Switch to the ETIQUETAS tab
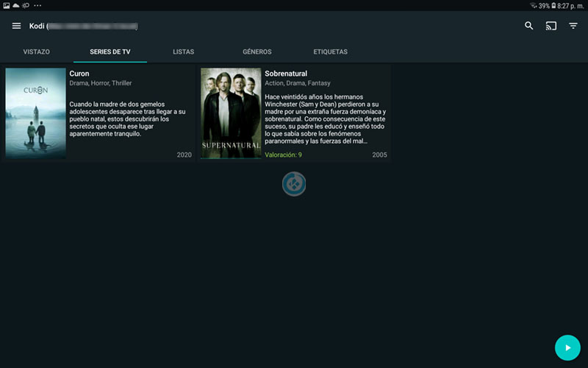The height and width of the screenshot is (368, 588). pyautogui.click(x=330, y=52)
